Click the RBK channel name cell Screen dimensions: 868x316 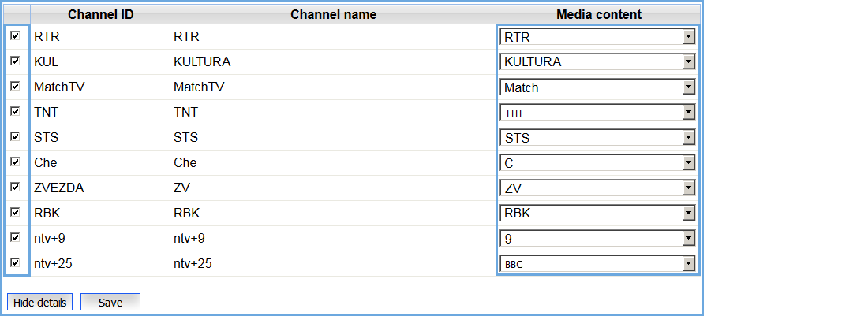point(333,214)
